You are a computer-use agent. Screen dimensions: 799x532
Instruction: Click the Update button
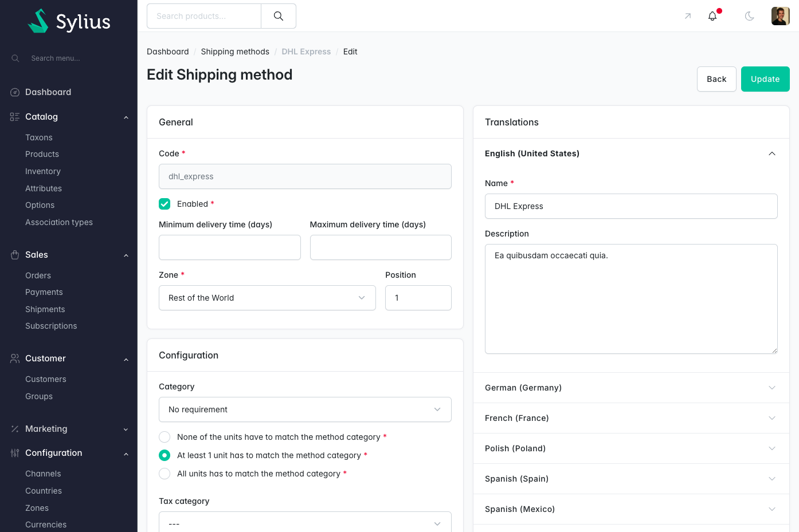(x=765, y=79)
